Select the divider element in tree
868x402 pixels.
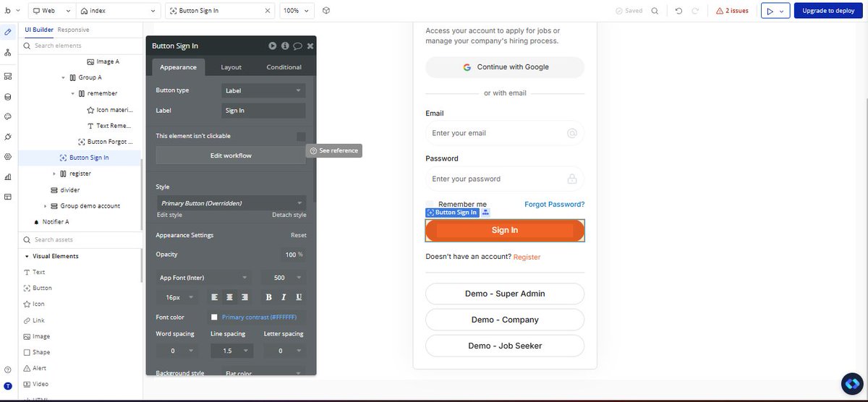70,190
